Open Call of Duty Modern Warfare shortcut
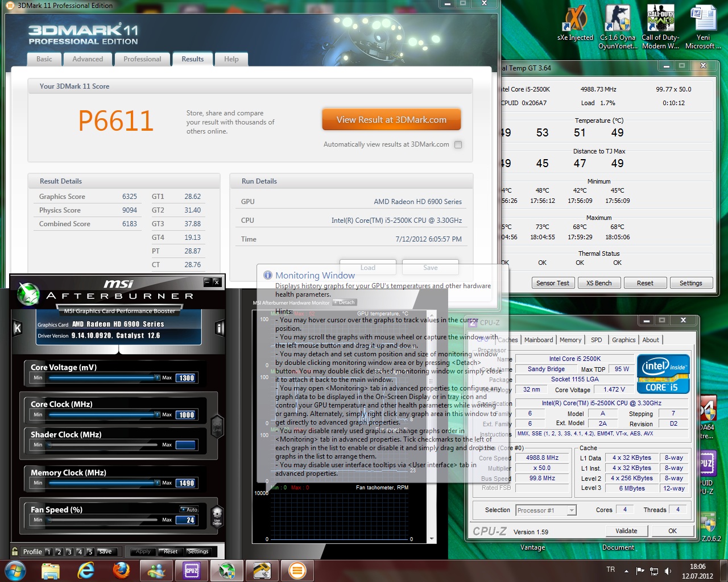Viewport: 728px width, 582px height. 660,27
